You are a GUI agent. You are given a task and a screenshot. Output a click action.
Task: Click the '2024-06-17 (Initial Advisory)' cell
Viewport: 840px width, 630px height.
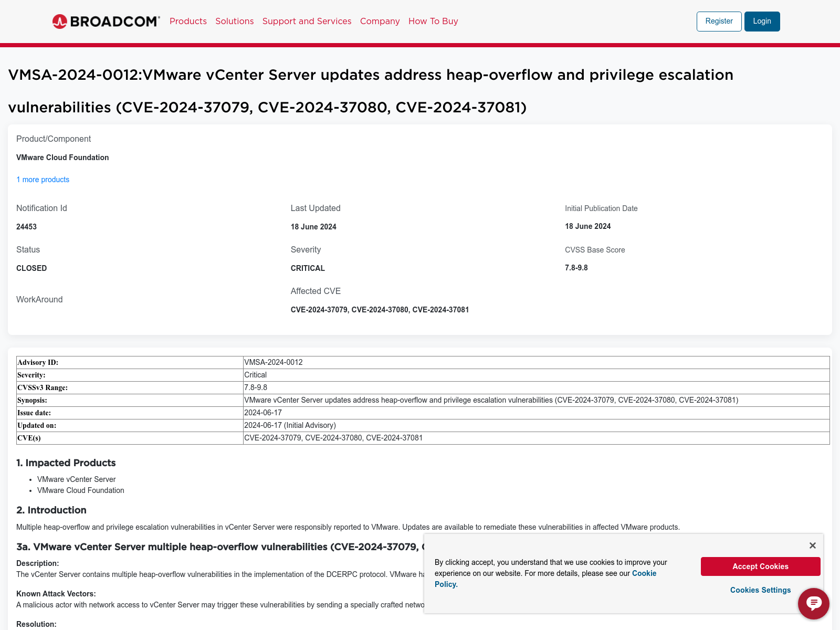coord(536,425)
